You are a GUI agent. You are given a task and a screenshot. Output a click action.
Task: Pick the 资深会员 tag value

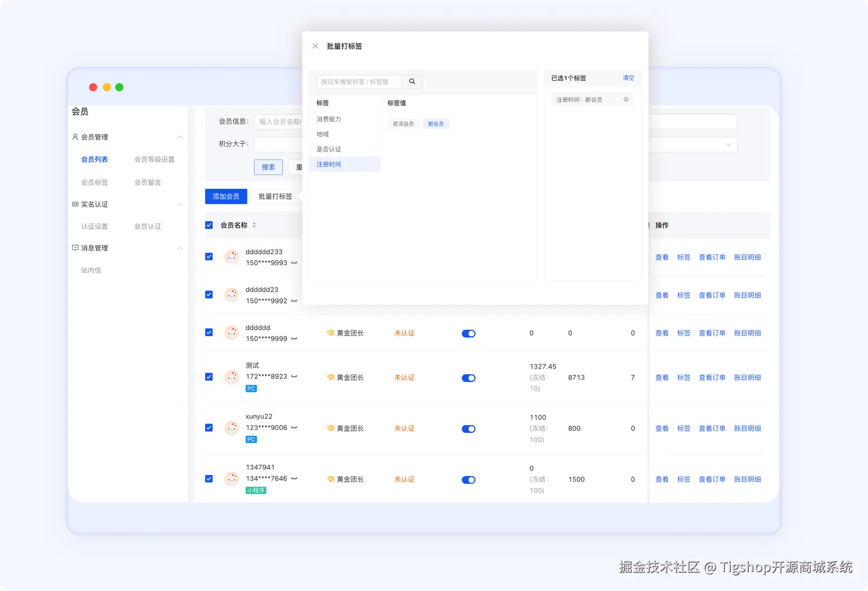tap(403, 124)
